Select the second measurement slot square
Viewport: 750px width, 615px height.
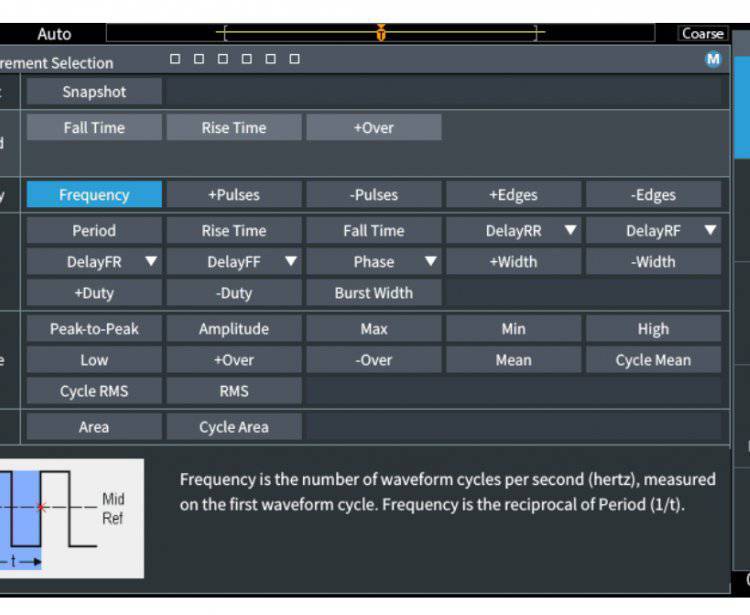[199, 59]
